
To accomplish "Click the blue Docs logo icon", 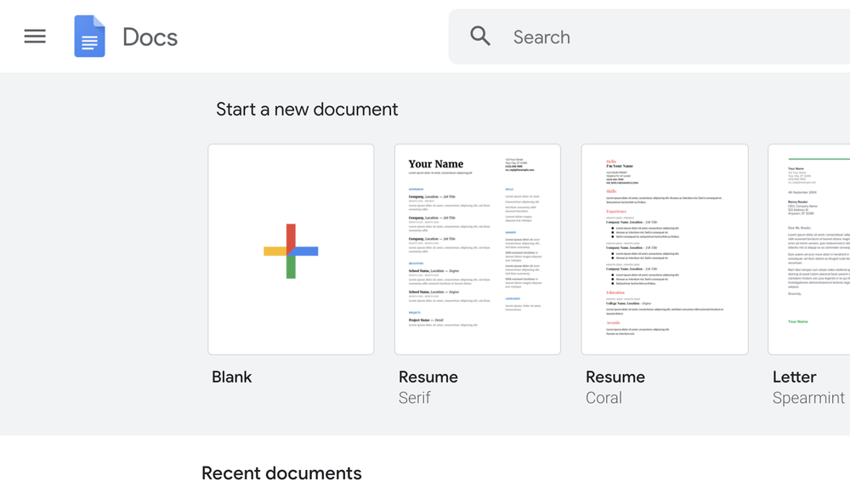I will coord(89,37).
